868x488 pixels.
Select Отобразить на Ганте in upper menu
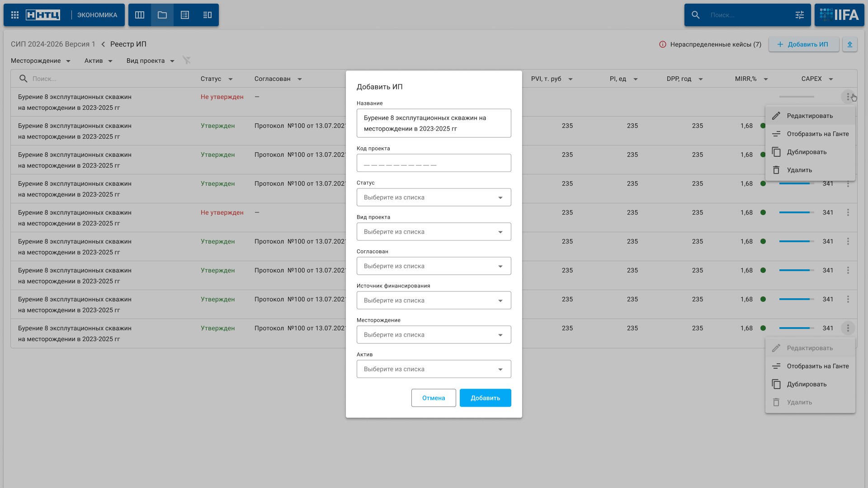[817, 134]
